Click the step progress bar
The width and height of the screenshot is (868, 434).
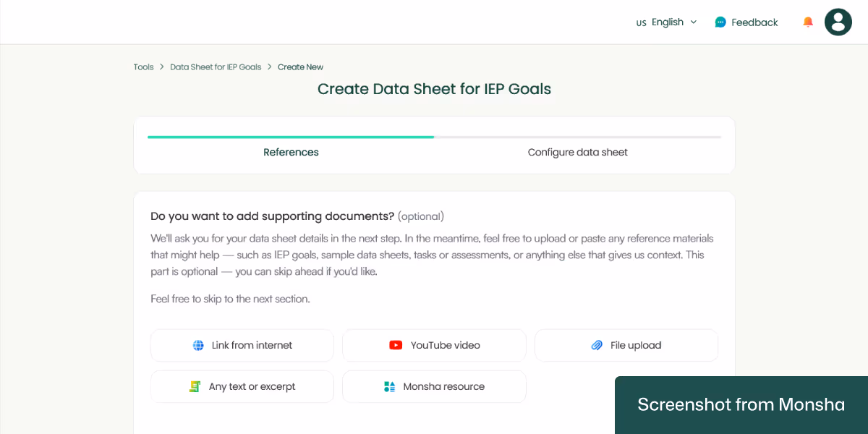tap(434, 137)
